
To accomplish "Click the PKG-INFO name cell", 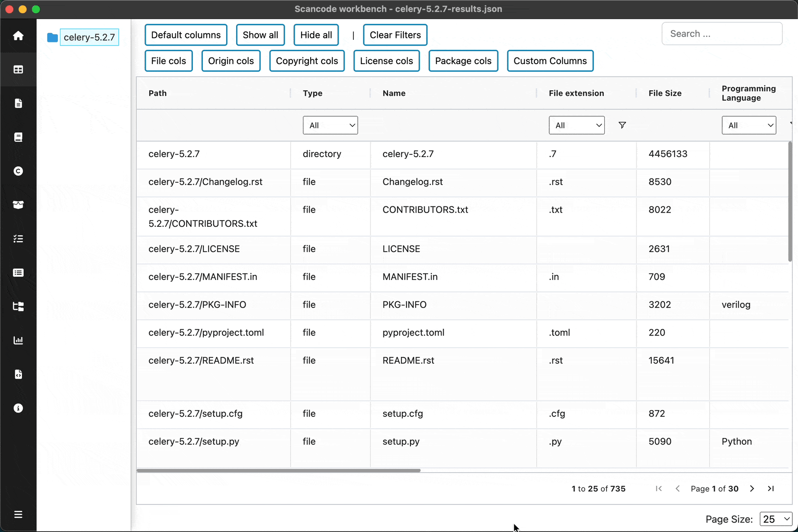I will 453,305.
